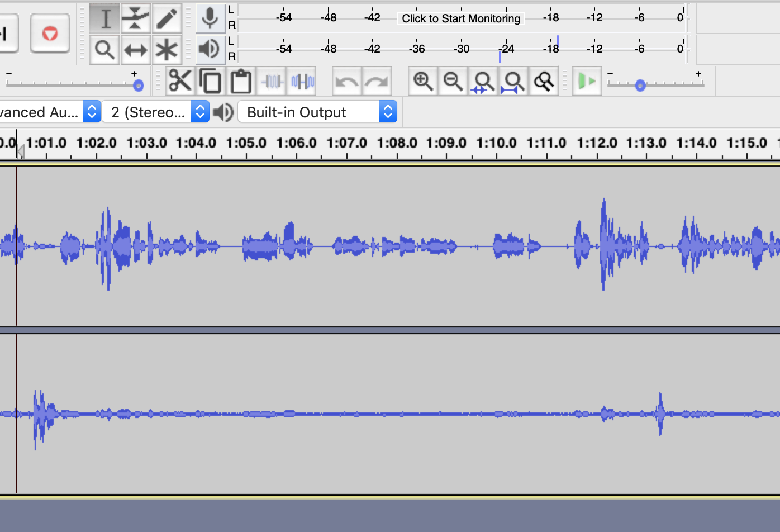The height and width of the screenshot is (532, 780).
Task: Open the audio host dropdown at left
Action: point(49,112)
